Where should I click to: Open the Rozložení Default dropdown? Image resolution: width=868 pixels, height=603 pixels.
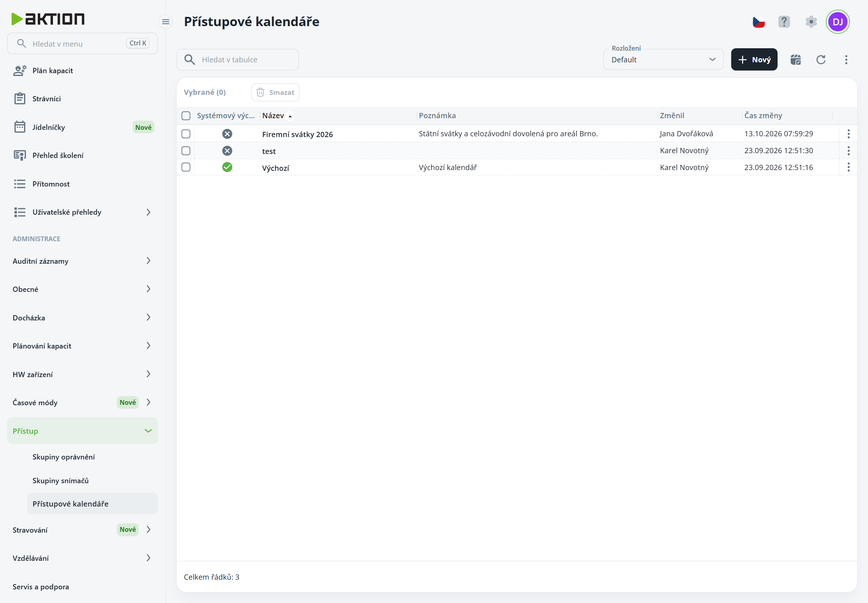point(663,59)
